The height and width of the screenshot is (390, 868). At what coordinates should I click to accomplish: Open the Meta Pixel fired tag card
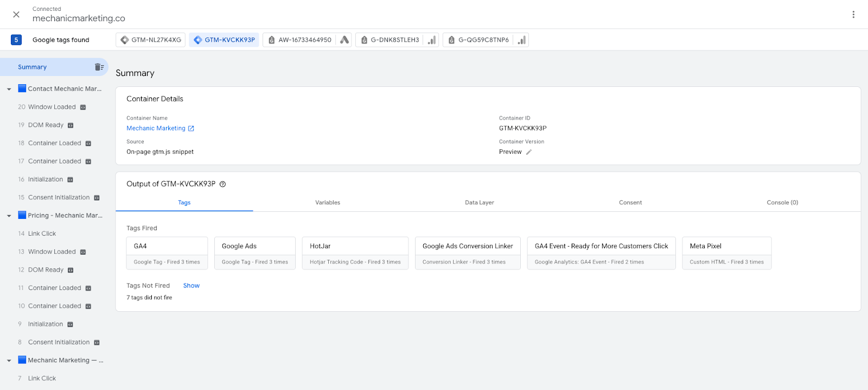(x=727, y=253)
